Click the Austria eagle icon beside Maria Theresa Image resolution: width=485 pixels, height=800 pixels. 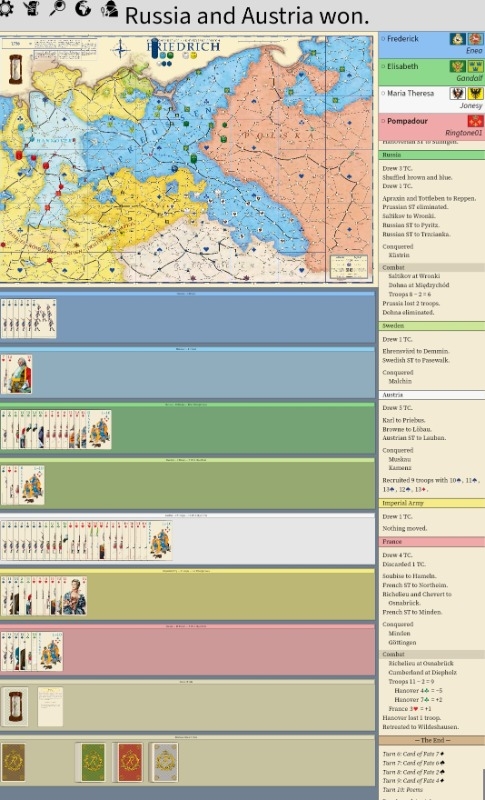point(457,93)
